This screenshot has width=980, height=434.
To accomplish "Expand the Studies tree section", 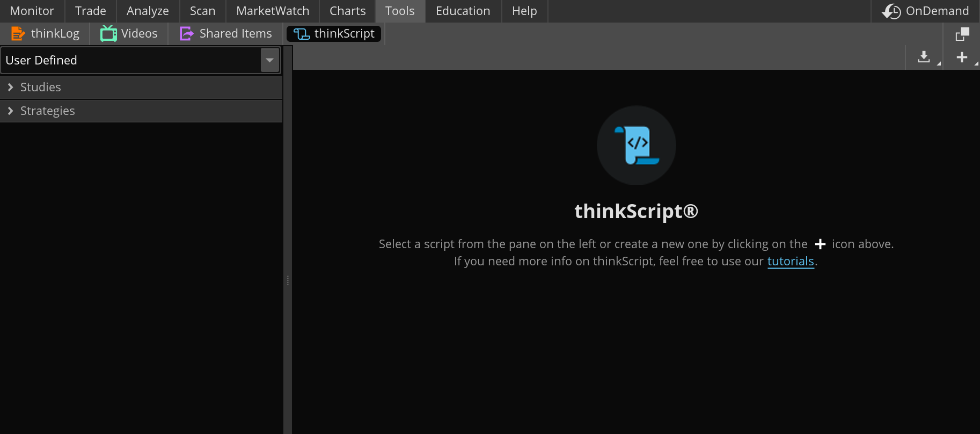I will pos(10,87).
